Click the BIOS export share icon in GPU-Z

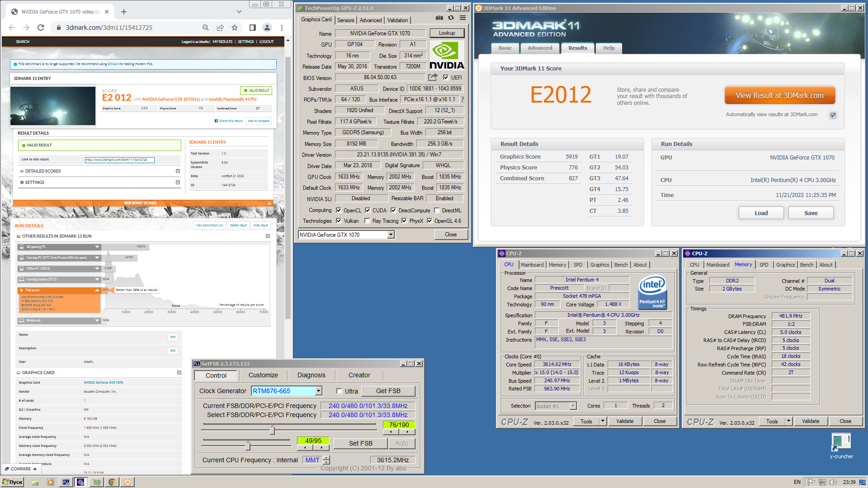[433, 77]
